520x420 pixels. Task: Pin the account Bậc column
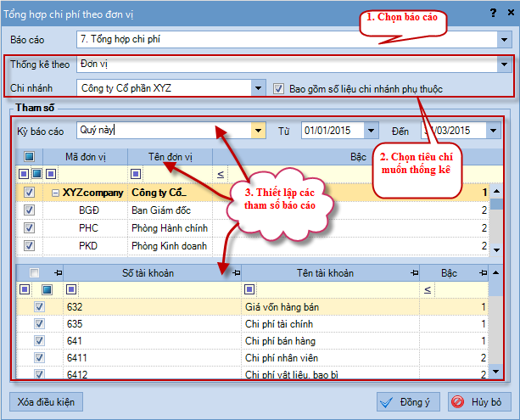click(x=484, y=273)
